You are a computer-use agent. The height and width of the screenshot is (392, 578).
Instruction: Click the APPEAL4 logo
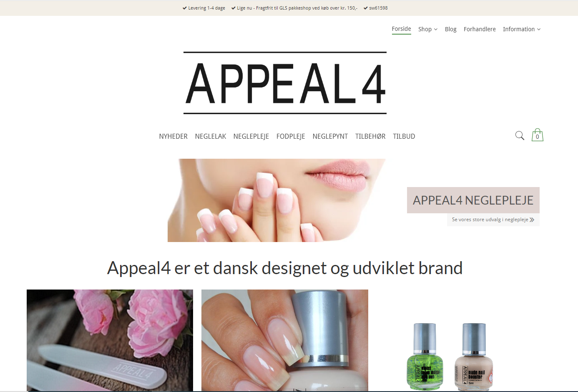tap(285, 83)
